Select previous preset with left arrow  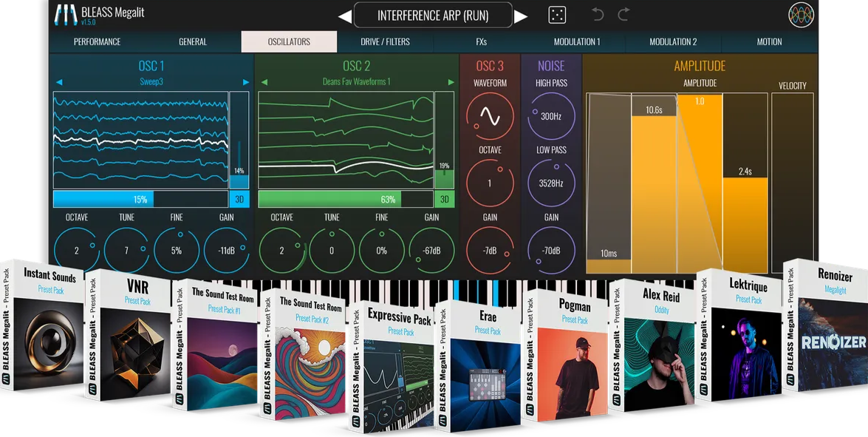(345, 16)
